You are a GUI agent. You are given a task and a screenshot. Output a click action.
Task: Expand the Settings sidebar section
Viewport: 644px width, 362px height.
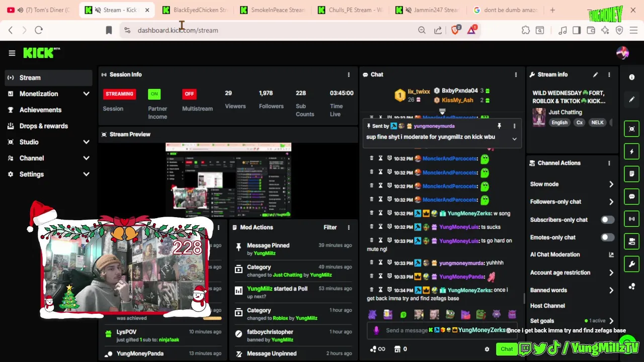[x=86, y=174]
